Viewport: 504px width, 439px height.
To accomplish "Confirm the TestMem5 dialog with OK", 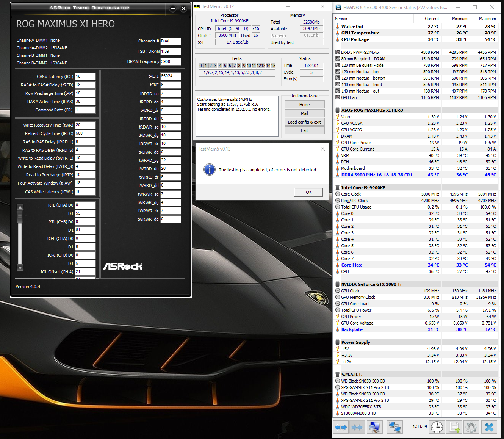I will (x=309, y=192).
